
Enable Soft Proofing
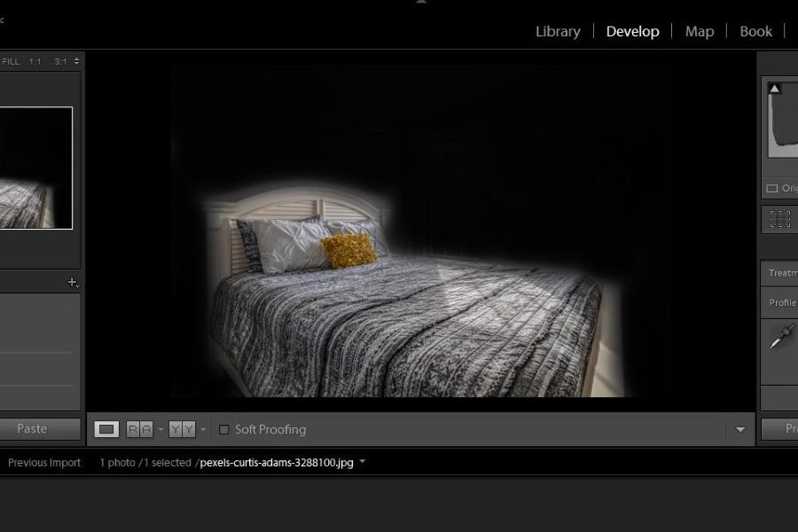pos(225,430)
